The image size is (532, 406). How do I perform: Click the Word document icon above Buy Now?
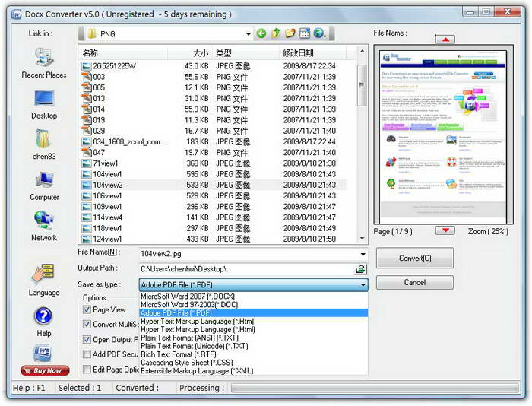43,353
